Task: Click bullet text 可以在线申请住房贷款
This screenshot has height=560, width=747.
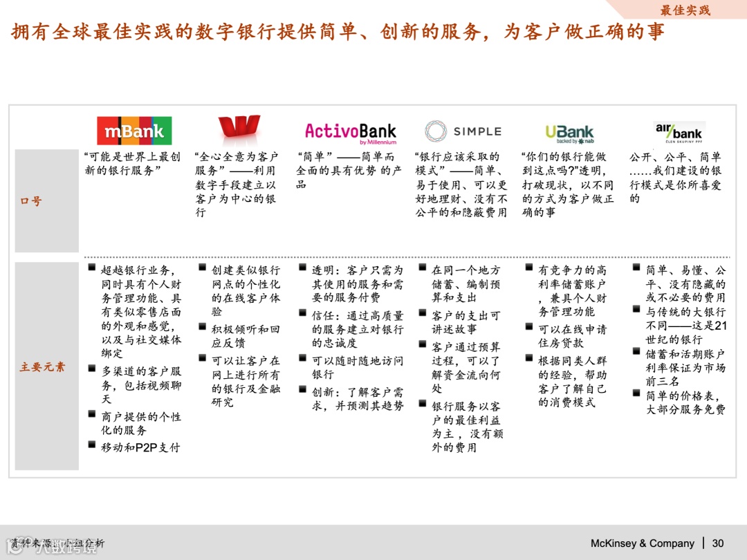Action: pos(572,336)
